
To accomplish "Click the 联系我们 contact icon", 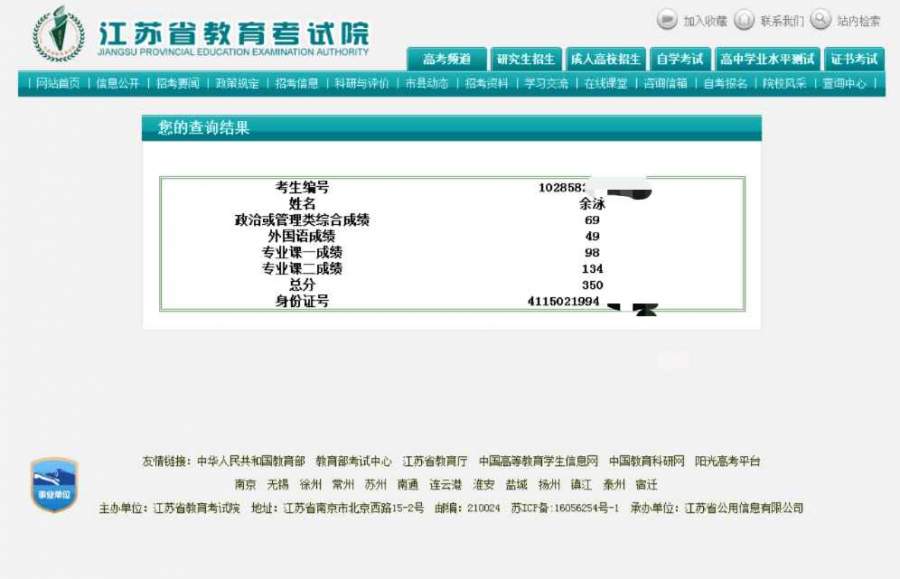I will 744,20.
